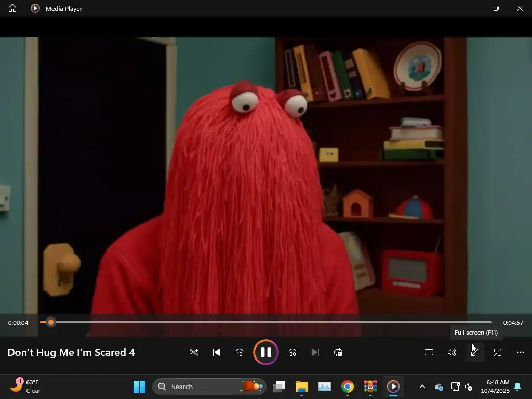The width and height of the screenshot is (532, 399).
Task: Click the total duration 0:04:57
Action: 513,323
